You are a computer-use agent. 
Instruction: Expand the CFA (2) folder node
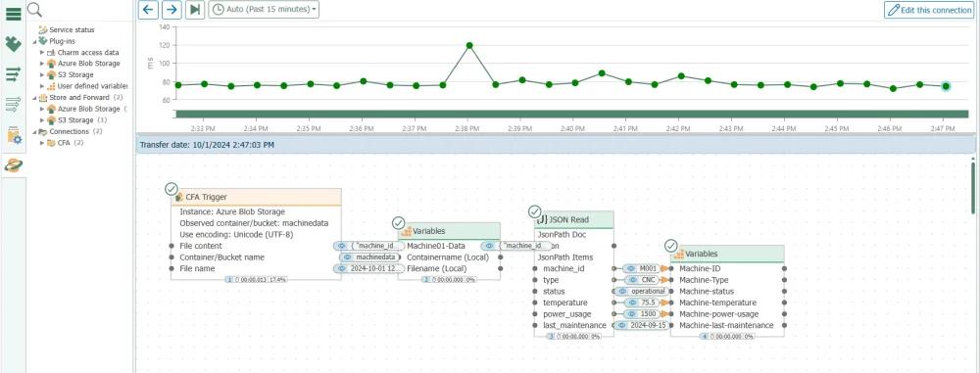42,143
